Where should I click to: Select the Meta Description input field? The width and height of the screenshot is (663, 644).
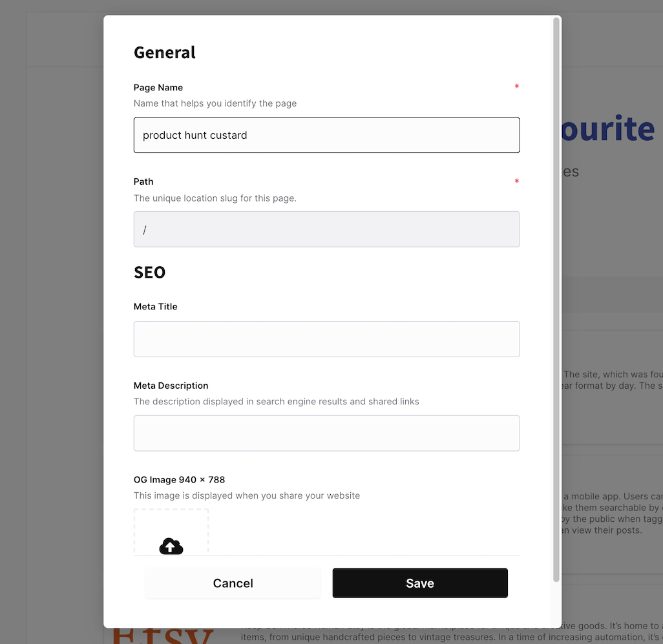click(326, 433)
